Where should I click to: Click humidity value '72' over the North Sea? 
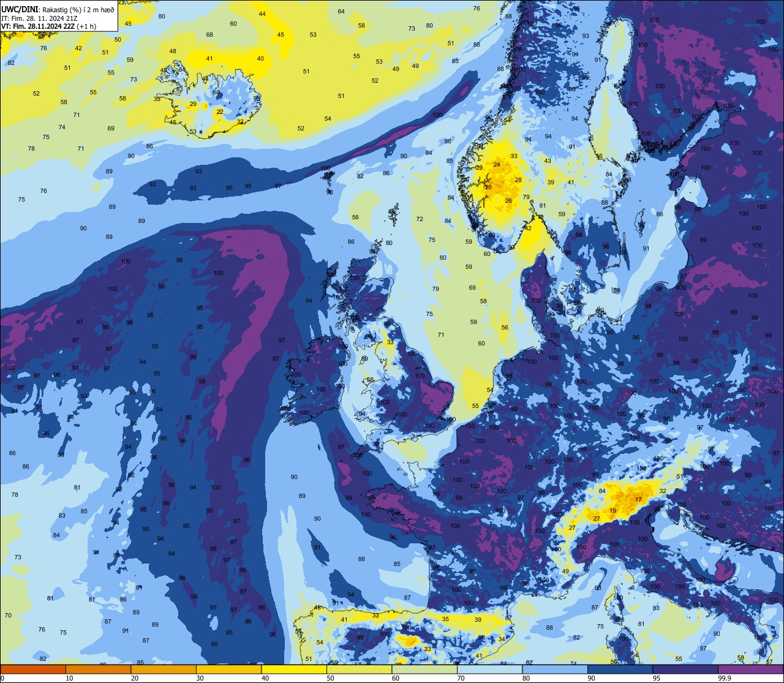pyautogui.click(x=420, y=219)
